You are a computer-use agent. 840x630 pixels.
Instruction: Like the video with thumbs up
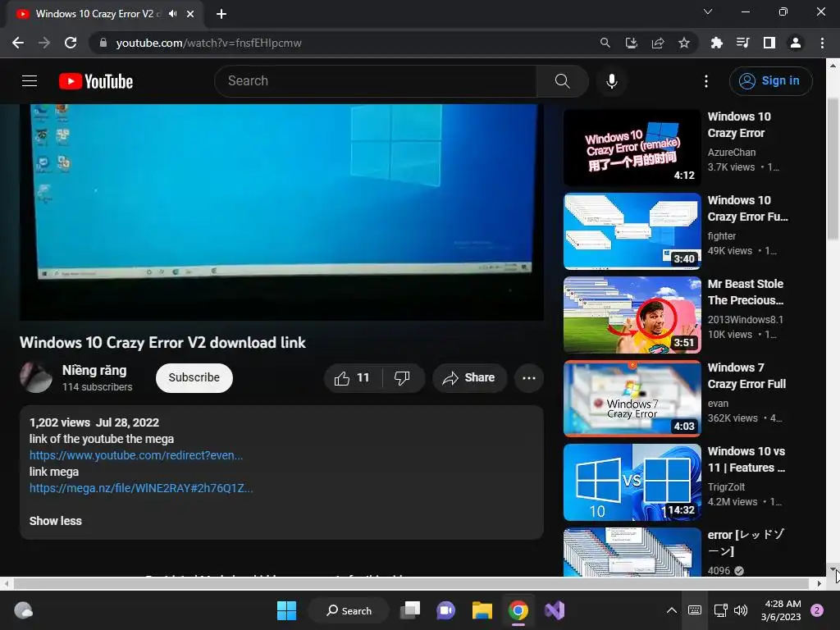(x=352, y=377)
